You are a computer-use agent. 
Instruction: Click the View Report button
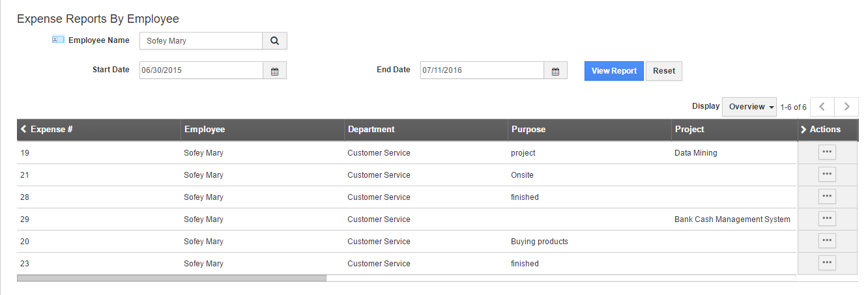(x=614, y=71)
